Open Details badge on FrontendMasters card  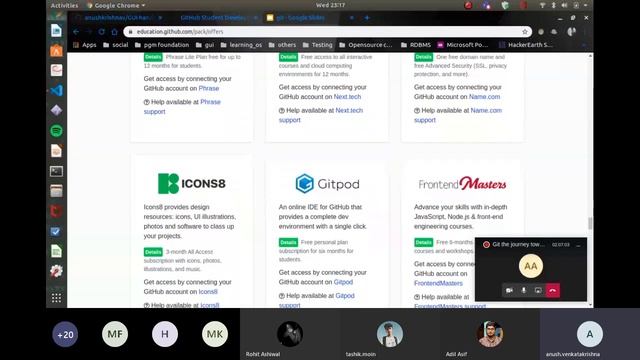click(x=423, y=242)
